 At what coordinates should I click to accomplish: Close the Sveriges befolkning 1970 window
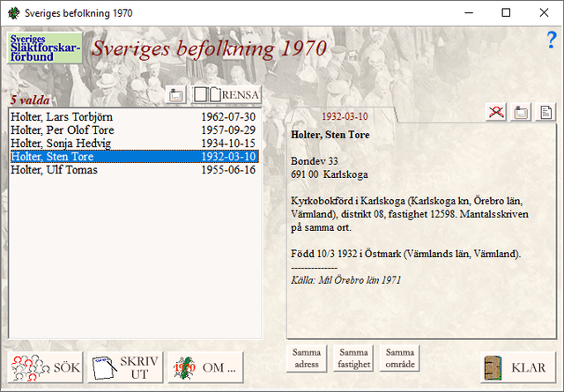point(544,13)
